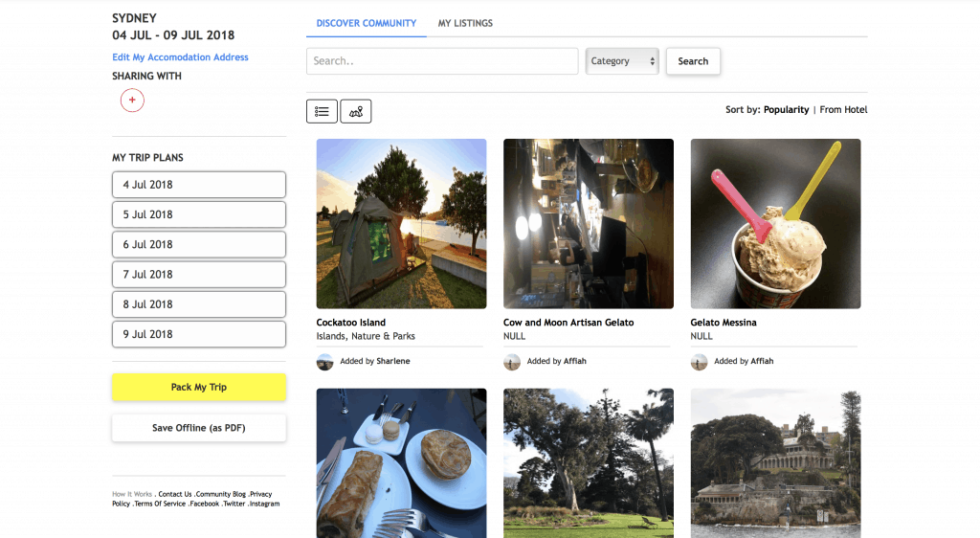This screenshot has height=538, width=980.
Task: Click the Cow and Moon Artisan Gelato title
Action: point(568,323)
